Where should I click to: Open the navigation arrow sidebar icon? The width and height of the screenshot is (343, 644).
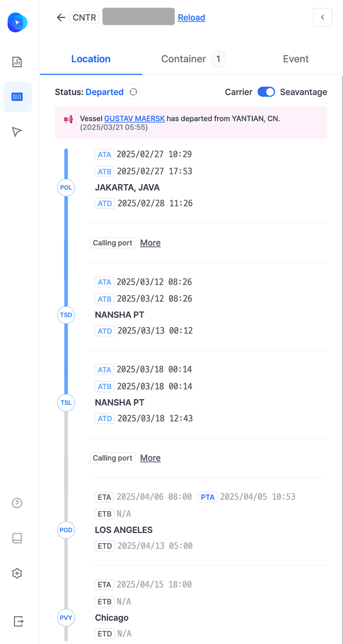pos(17,132)
